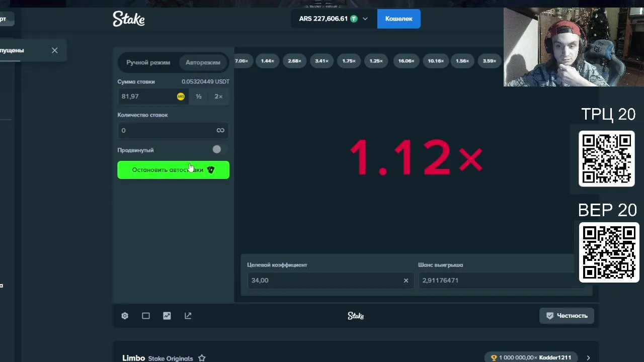Open the Честность fairness button

pyautogui.click(x=567, y=316)
